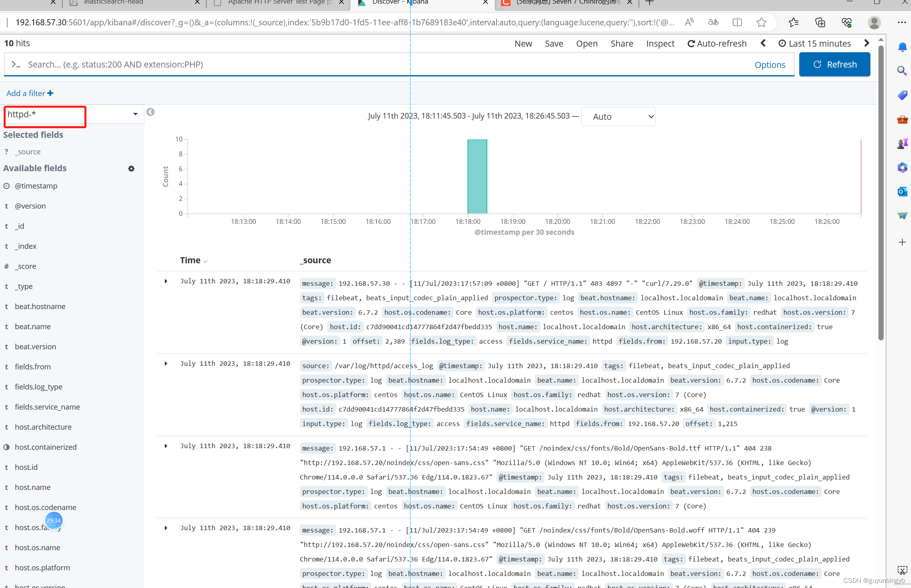Open available fields settings gear
911x588 pixels.
tap(131, 169)
